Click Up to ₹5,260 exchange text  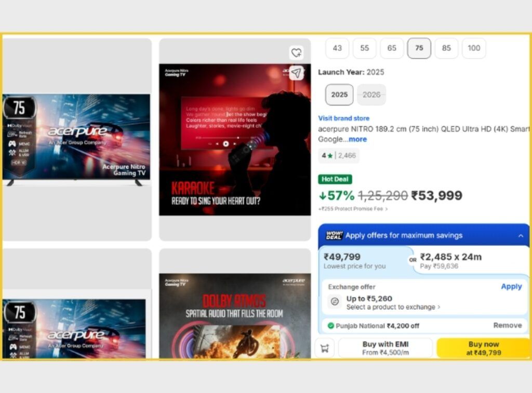point(369,299)
